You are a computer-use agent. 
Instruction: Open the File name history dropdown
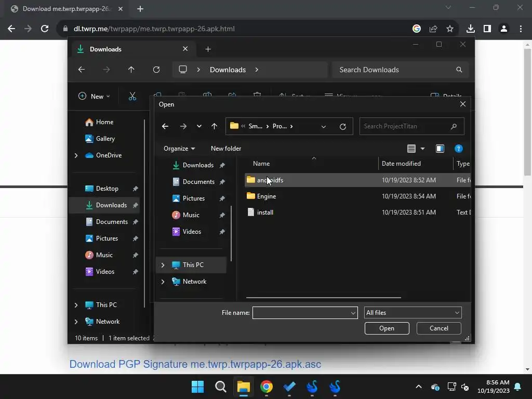click(x=353, y=313)
